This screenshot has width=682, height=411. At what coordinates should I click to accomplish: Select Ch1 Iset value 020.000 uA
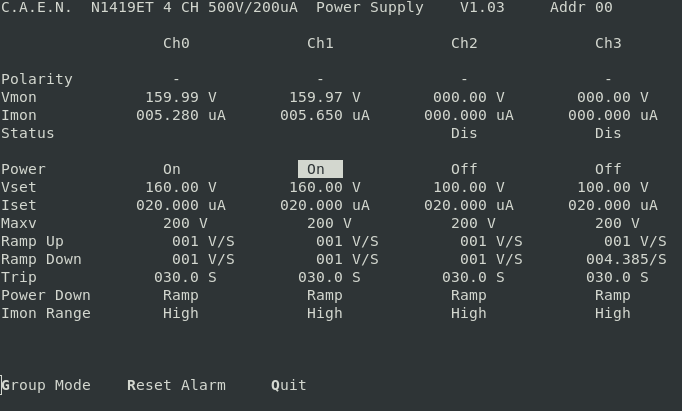[325, 205]
